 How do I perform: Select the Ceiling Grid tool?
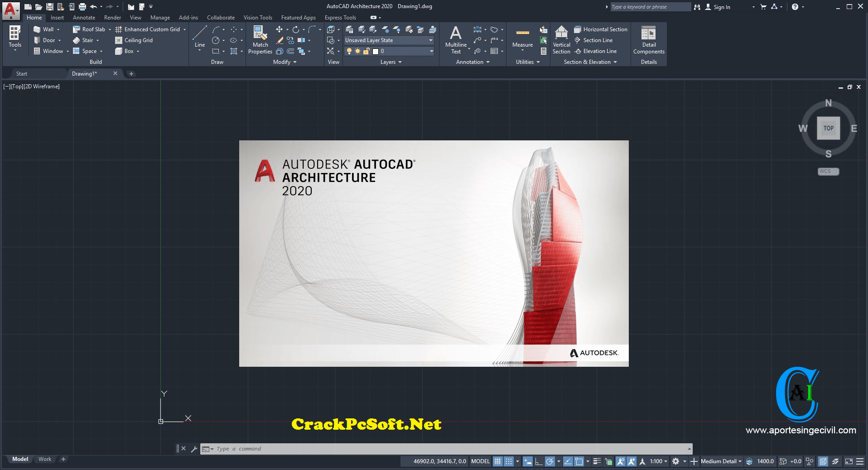coord(134,40)
